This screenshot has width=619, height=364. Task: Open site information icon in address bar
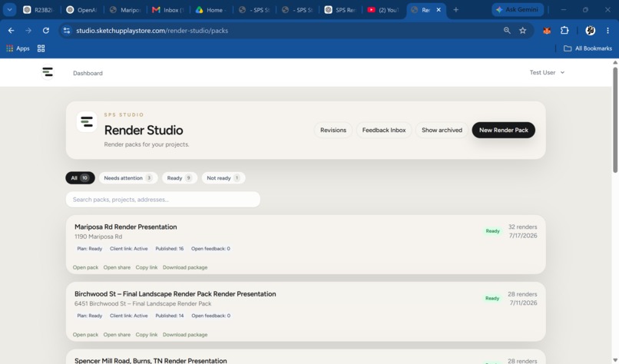tap(67, 31)
